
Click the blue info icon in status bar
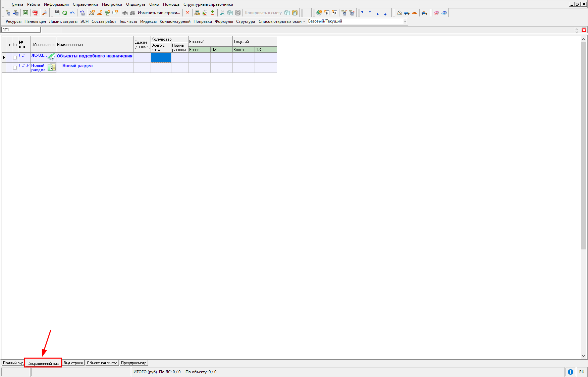[570, 372]
